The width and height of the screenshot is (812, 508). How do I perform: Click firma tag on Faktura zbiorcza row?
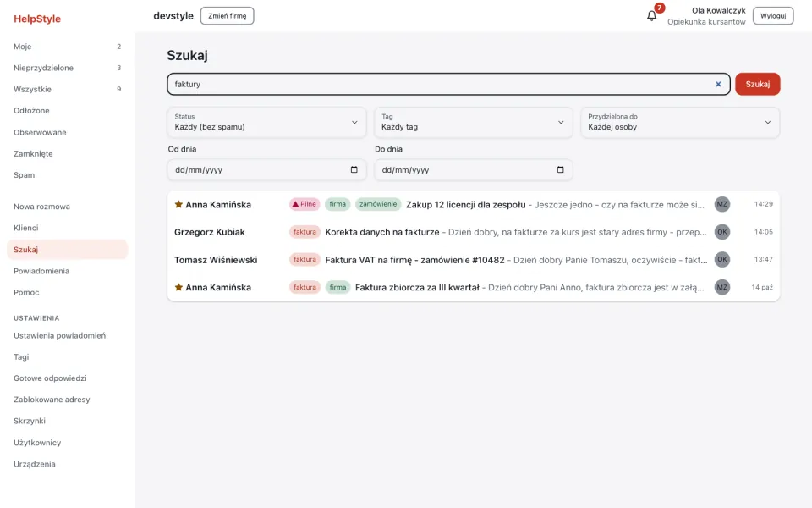pos(337,287)
